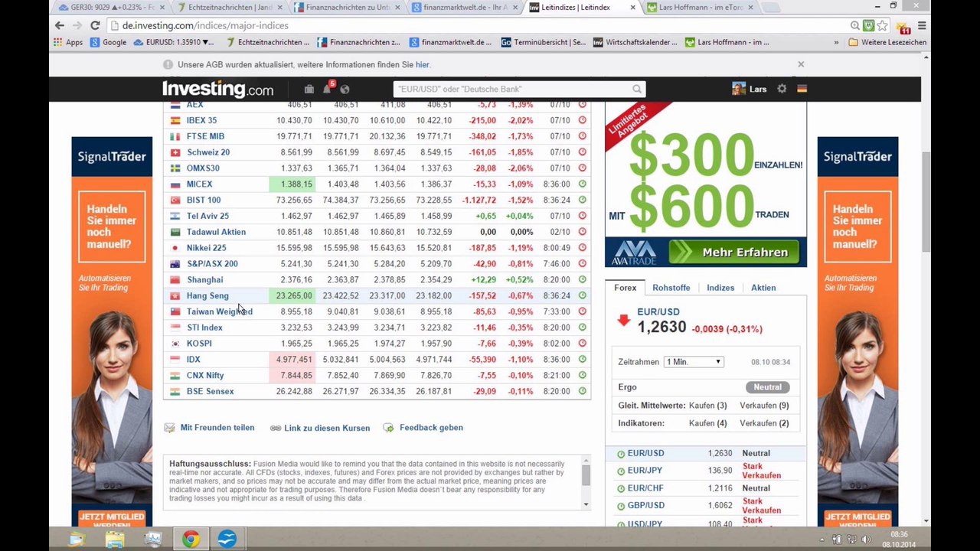Click the clock icon in the Hang Seng row
Image resolution: width=980 pixels, height=551 pixels.
582,295
